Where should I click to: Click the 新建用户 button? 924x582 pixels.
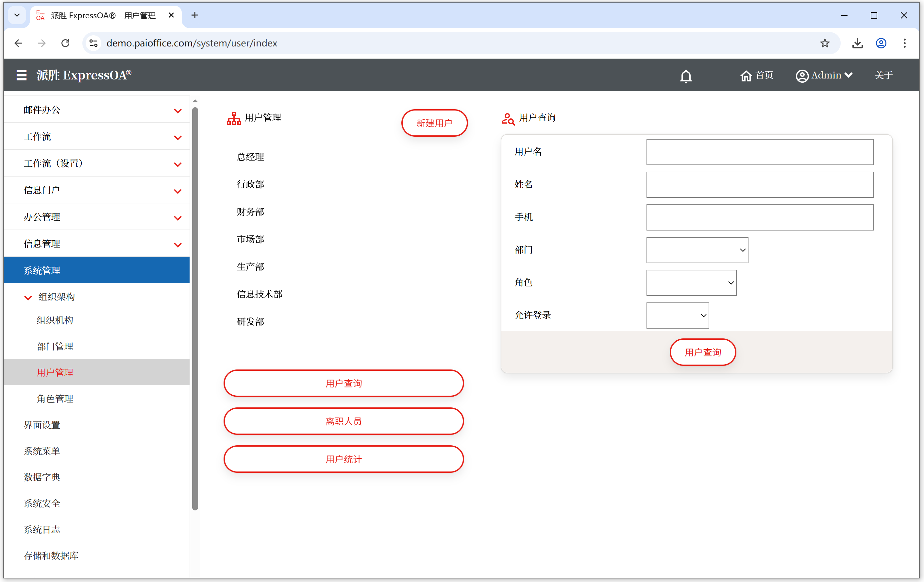434,123
